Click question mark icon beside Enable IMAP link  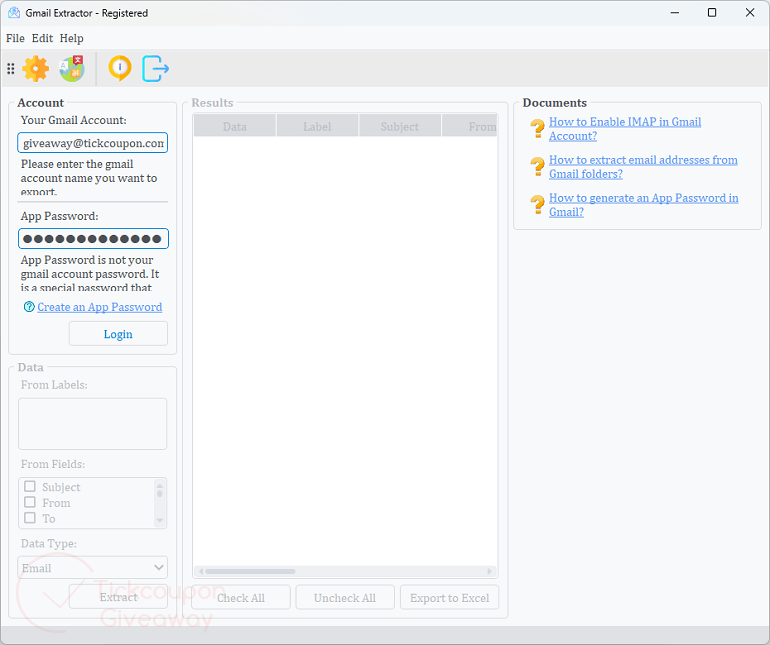pyautogui.click(x=537, y=129)
